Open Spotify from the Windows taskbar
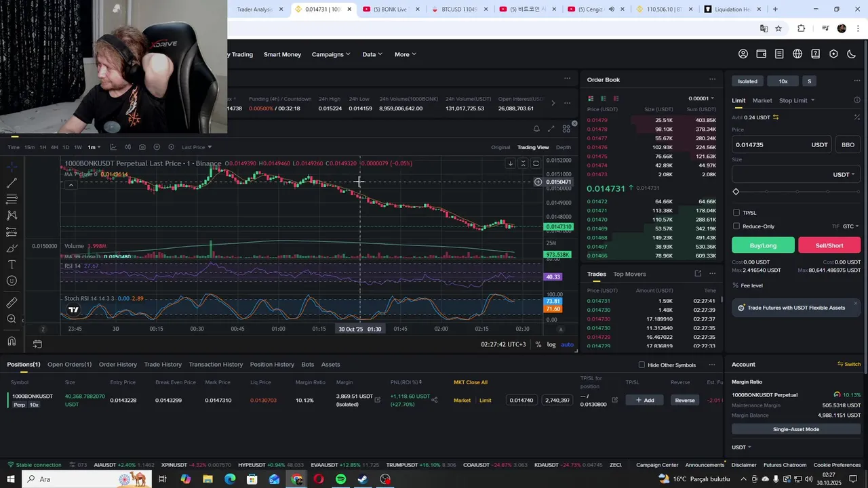The height and width of the screenshot is (488, 868). tap(340, 479)
